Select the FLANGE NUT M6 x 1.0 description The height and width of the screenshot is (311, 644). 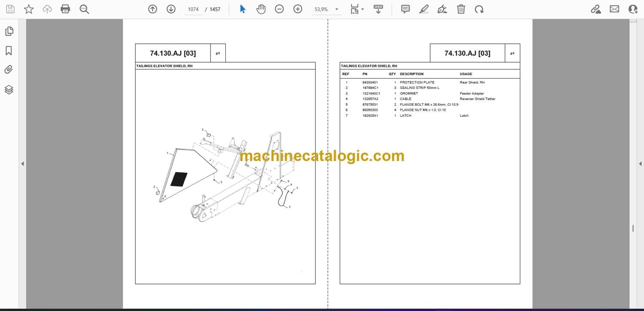tap(423, 110)
